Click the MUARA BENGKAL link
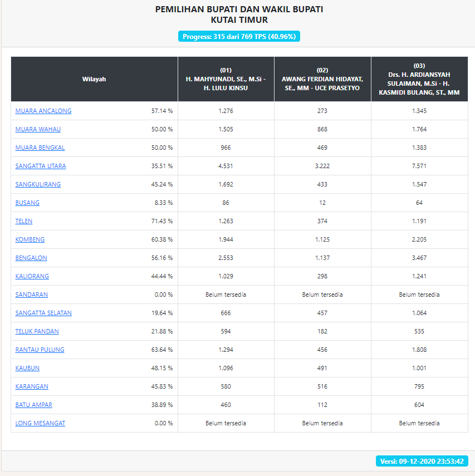Screen dimensions: 475x476 [x=40, y=148]
